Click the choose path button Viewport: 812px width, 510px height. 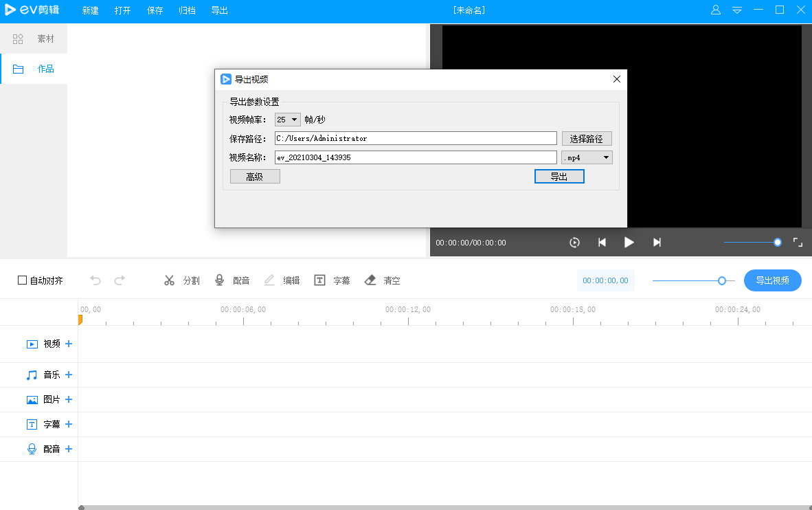(586, 139)
